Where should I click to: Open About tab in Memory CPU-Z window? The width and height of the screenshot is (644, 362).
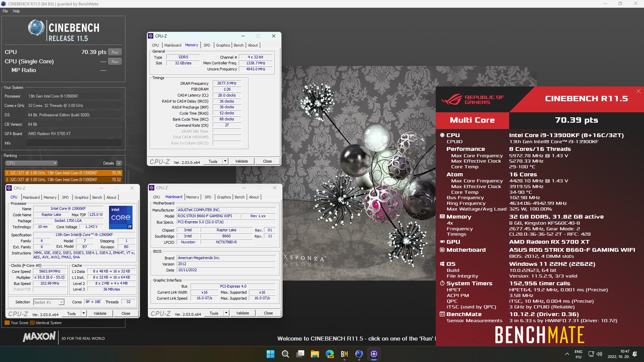click(253, 45)
